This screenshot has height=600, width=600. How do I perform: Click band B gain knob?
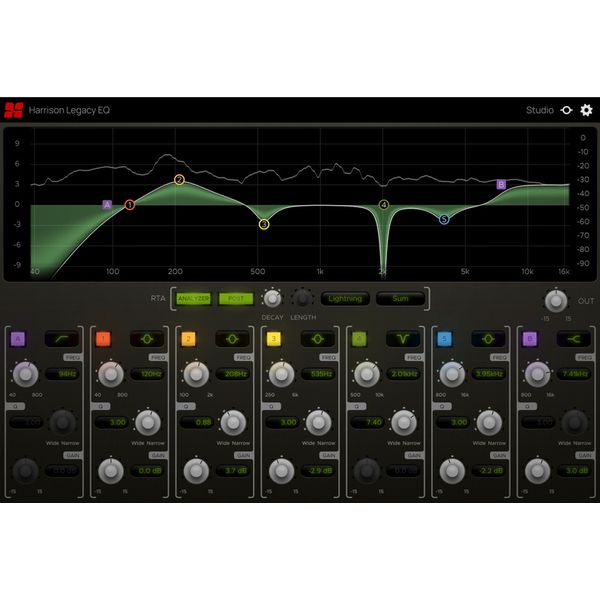(x=538, y=471)
